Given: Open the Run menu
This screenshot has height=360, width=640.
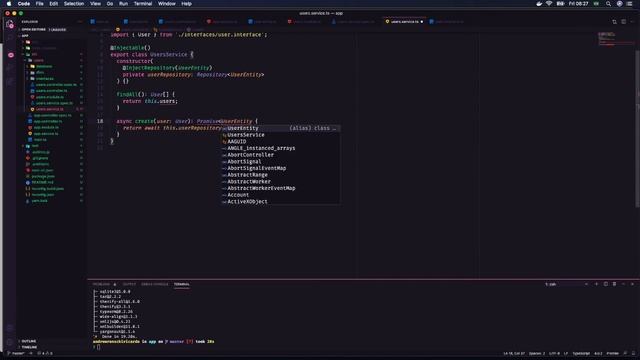Looking at the screenshot, I should coord(123,4).
